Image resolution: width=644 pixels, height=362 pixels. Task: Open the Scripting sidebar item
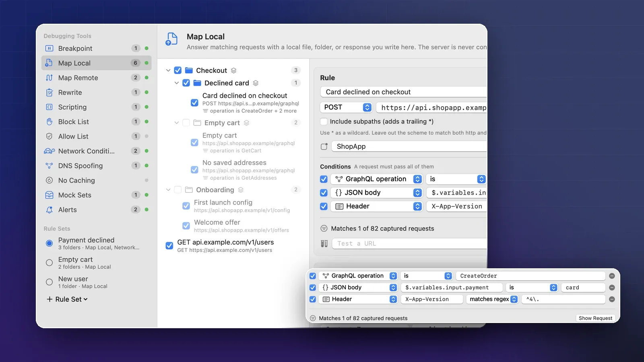point(96,107)
